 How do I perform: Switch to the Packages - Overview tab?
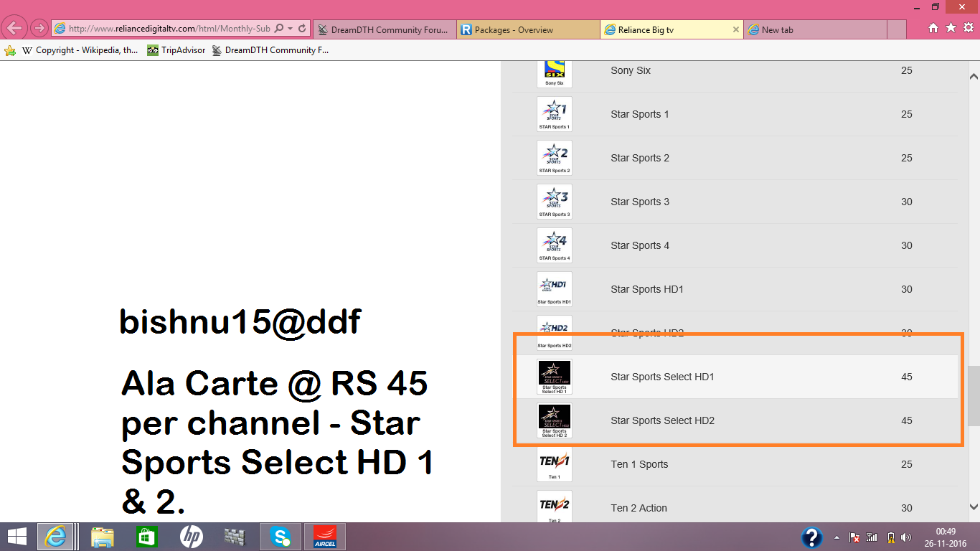pos(528,29)
